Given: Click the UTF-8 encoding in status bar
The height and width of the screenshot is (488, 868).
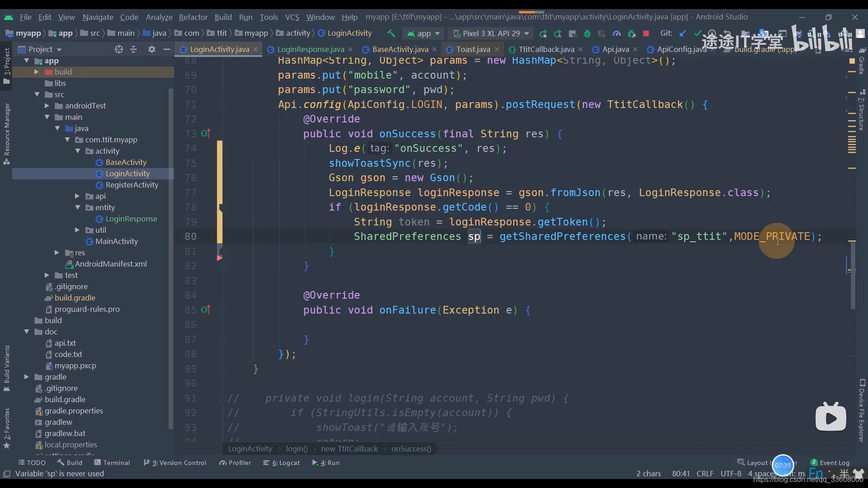Looking at the screenshot, I should [730, 473].
